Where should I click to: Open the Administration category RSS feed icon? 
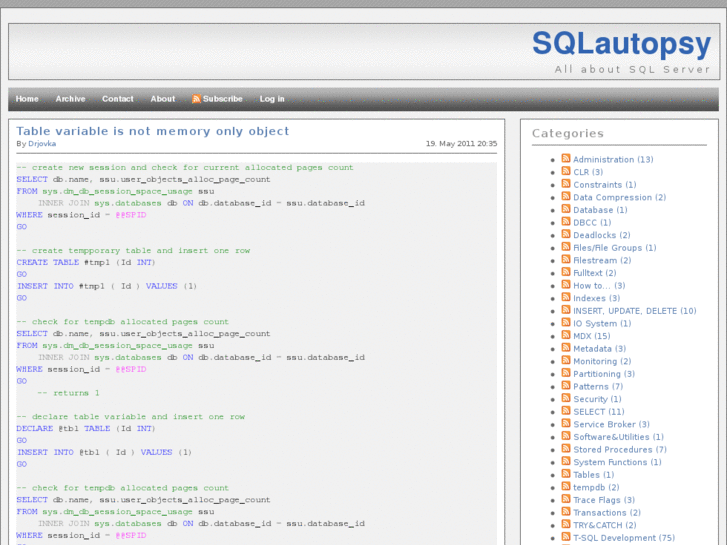(x=566, y=158)
